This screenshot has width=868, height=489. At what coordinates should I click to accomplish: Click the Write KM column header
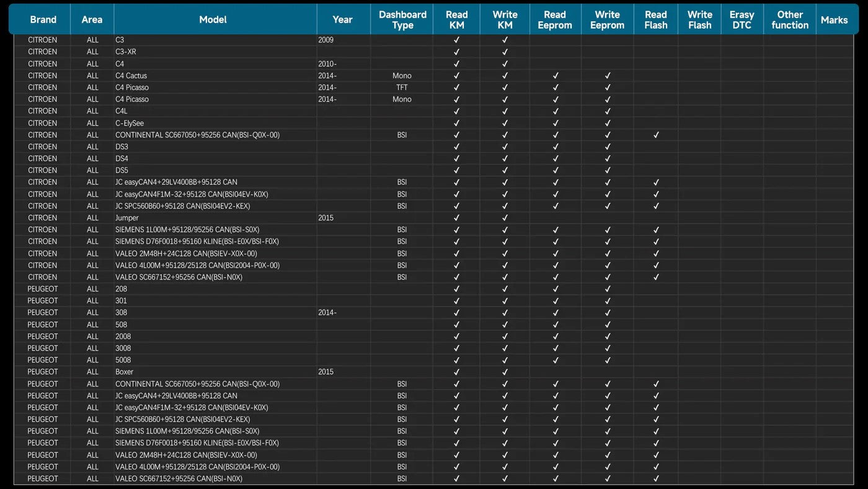click(x=505, y=20)
